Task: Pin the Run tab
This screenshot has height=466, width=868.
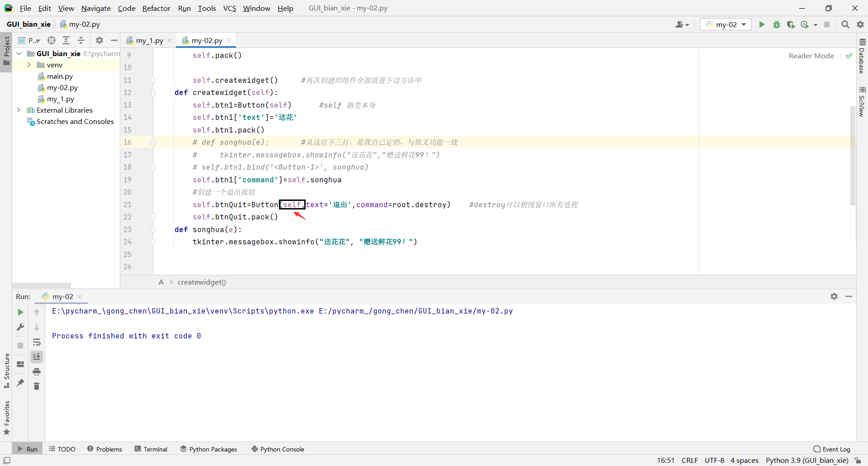Action: 20,382
